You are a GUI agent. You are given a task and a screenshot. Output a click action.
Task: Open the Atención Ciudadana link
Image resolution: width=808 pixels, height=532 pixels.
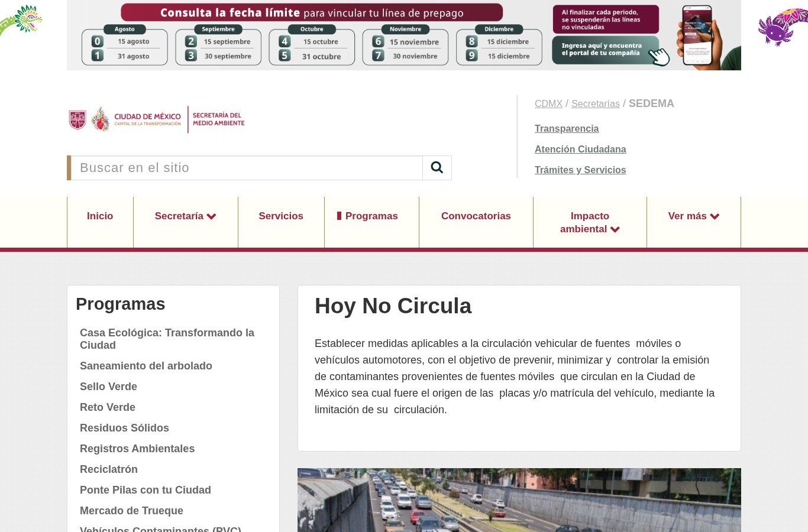580,150
